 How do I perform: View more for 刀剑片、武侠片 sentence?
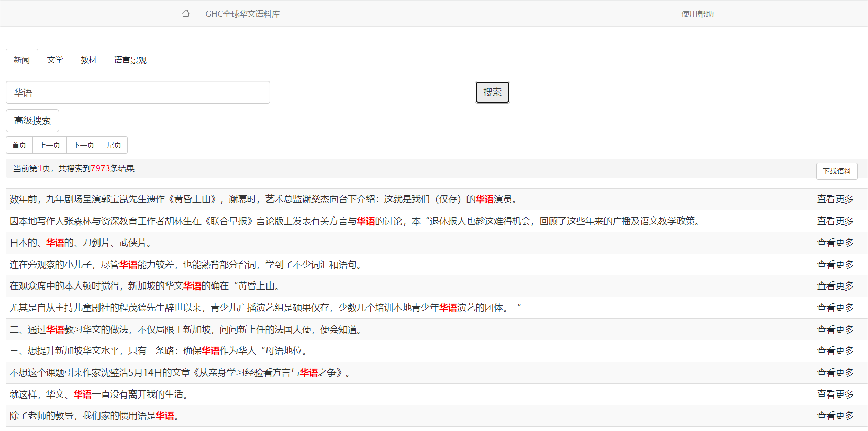(x=836, y=243)
